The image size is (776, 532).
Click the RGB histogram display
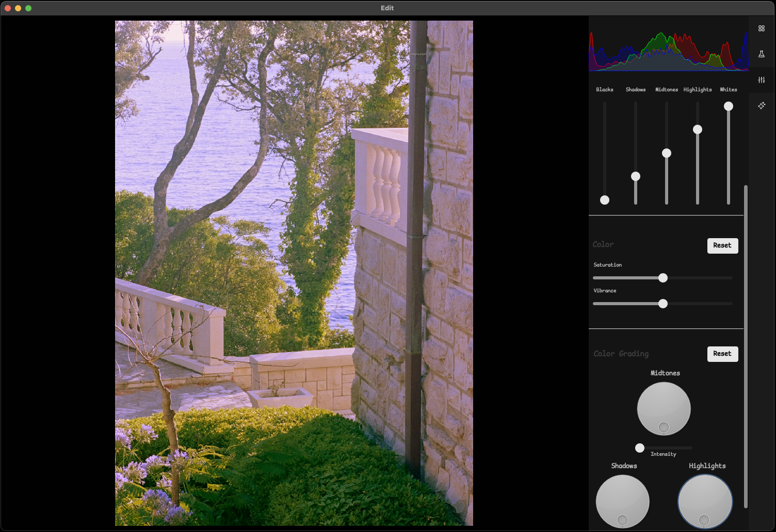click(669, 51)
